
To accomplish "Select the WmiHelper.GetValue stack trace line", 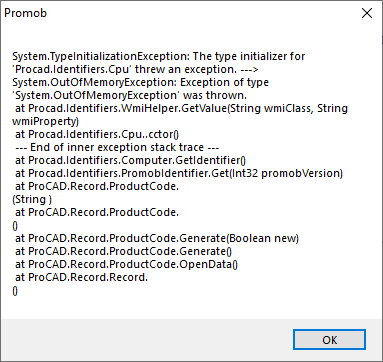I will click(181, 108).
